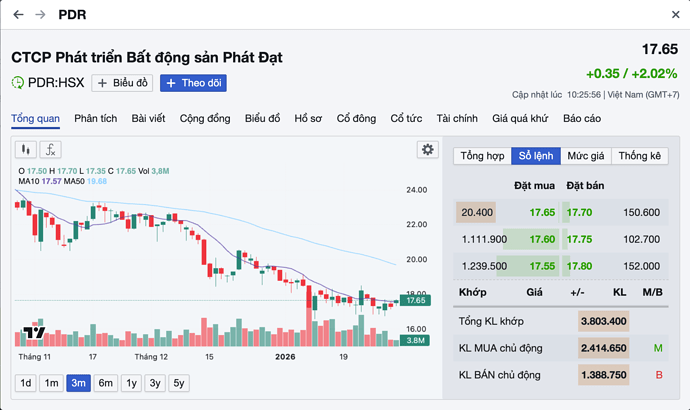Open the indicators fx icon
This screenshot has width=690, height=410.
[x=50, y=150]
